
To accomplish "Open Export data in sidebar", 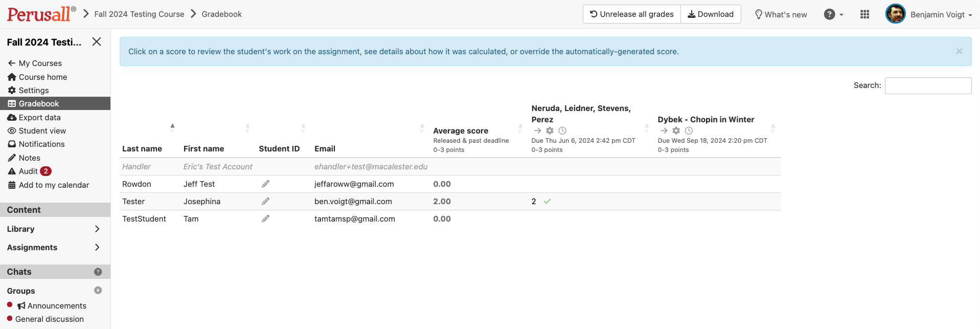I will (x=39, y=117).
